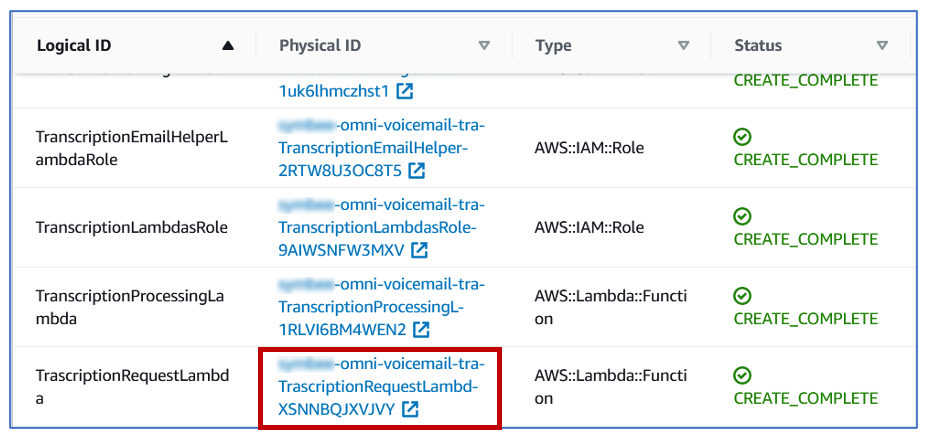Screen dimensions: 927x439
Task: Click the Logical ID column header
Action: coord(74,45)
